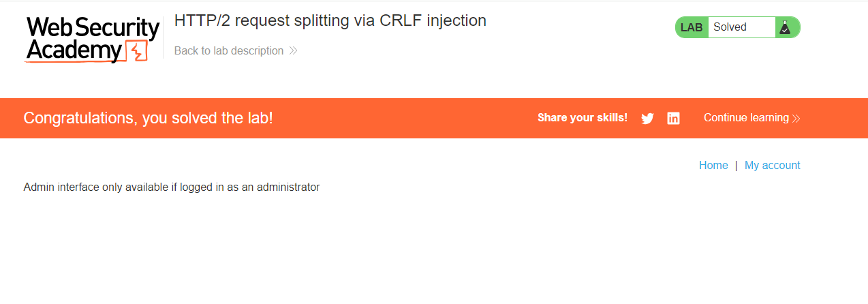Click the word 'administrator' in the message

pyautogui.click(x=288, y=187)
